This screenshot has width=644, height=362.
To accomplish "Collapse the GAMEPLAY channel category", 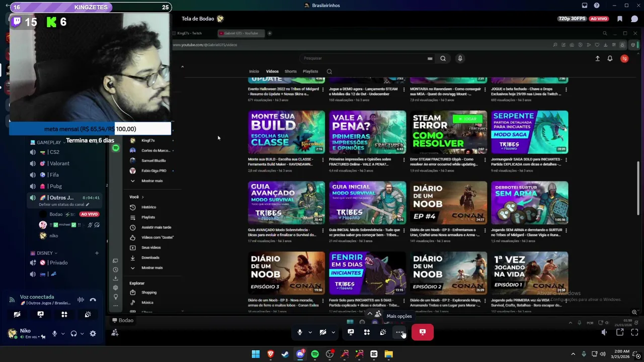I will (48, 142).
